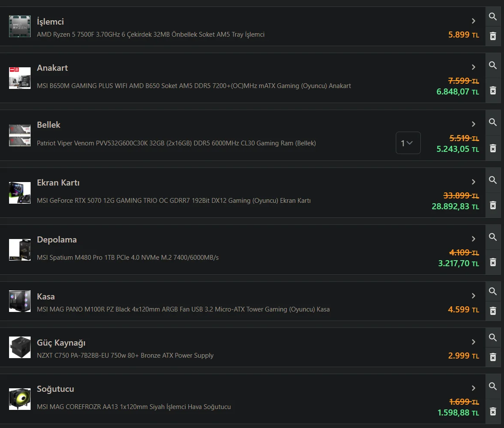Open MSI MAG COREFROZR AA13 link

tap(134, 407)
